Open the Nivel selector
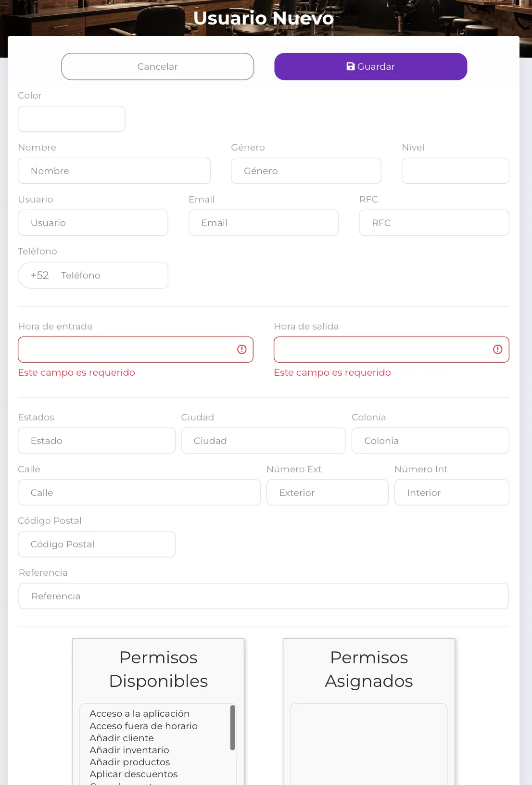The height and width of the screenshot is (785, 532). click(455, 171)
